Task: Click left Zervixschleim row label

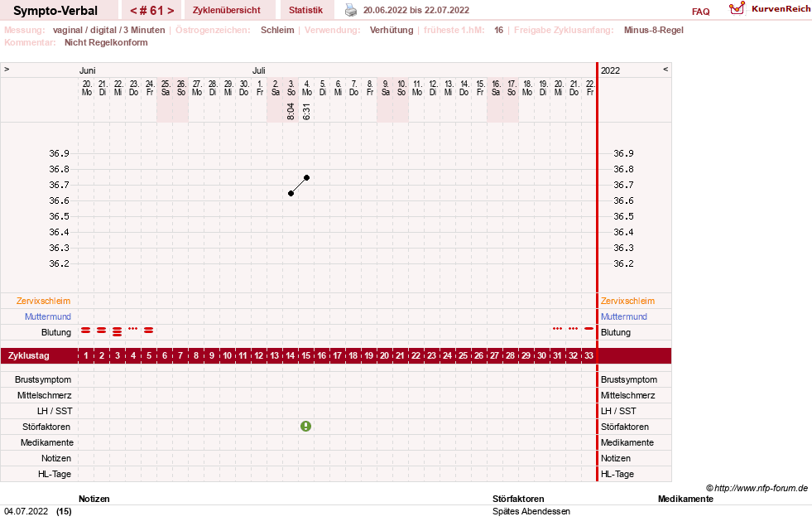Action: [44, 301]
